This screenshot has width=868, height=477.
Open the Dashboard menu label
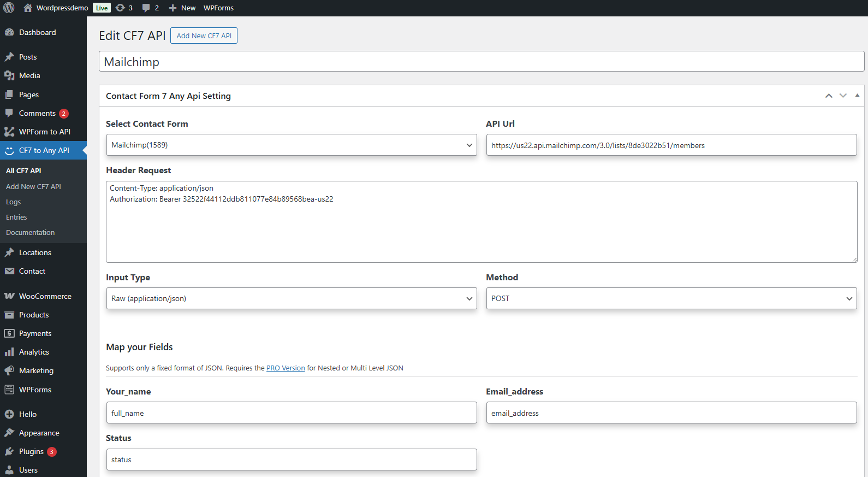pyautogui.click(x=38, y=32)
